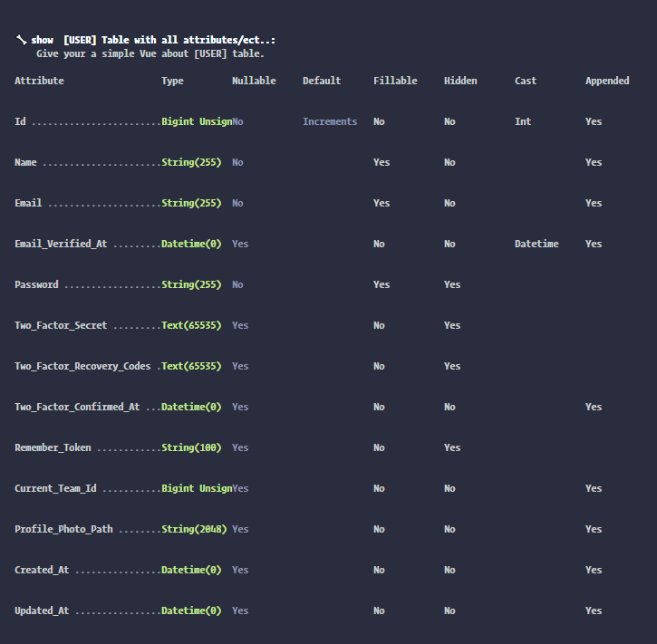Screen dimensions: 657x644
Task: Click Appended 'Yes' in Updated_At row
Action: 594,610
